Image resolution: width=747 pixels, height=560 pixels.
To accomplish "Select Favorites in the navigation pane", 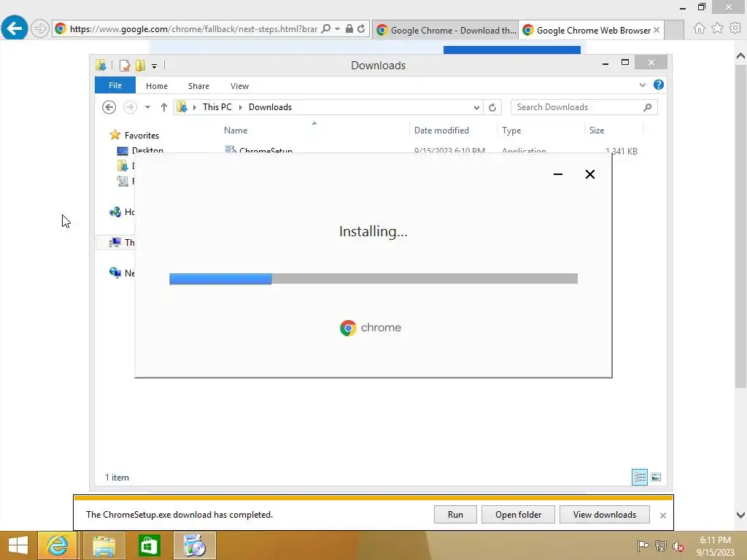I will click(142, 135).
